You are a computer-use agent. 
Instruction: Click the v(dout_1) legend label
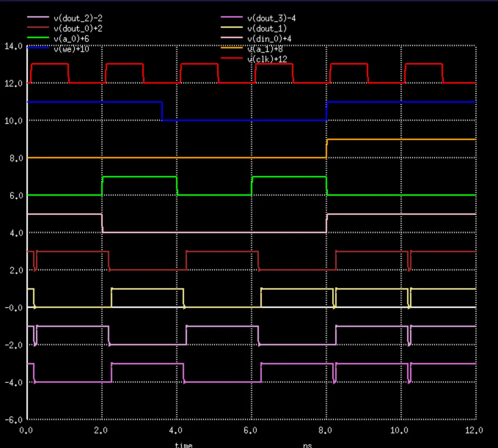click(267, 29)
